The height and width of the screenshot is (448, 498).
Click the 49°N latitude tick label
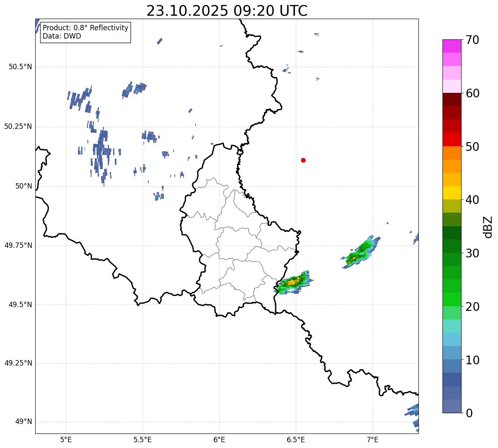[x=24, y=422]
